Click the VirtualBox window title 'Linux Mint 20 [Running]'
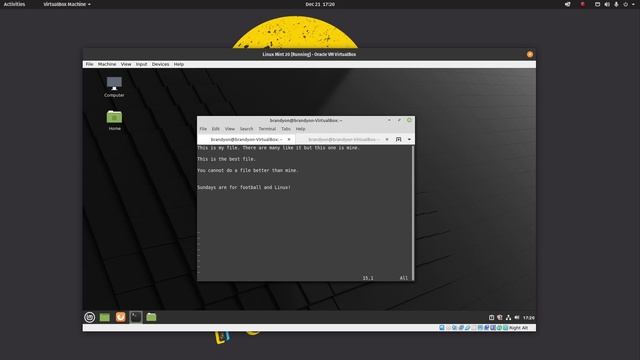 309,54
